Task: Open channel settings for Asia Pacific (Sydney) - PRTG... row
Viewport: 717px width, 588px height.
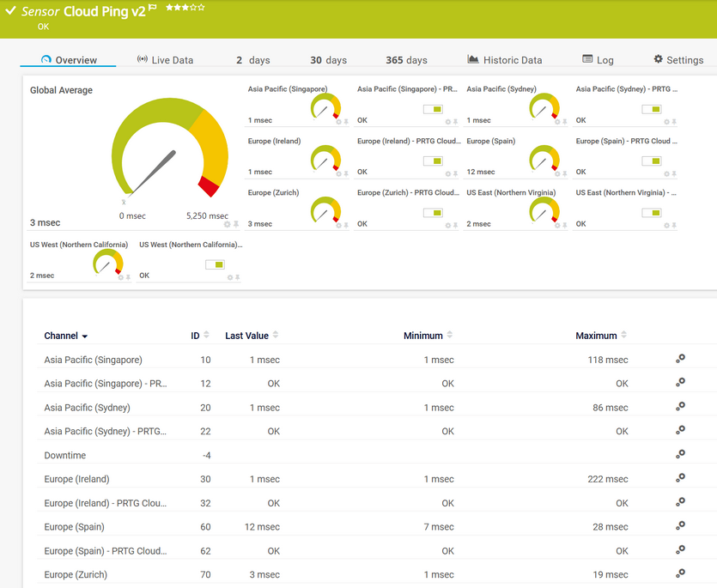Action: (x=680, y=430)
